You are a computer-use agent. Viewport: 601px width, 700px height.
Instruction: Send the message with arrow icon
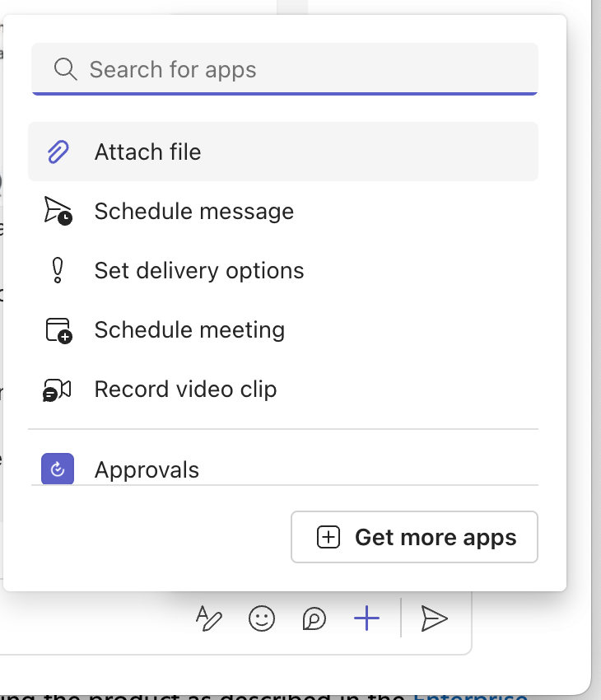434,618
